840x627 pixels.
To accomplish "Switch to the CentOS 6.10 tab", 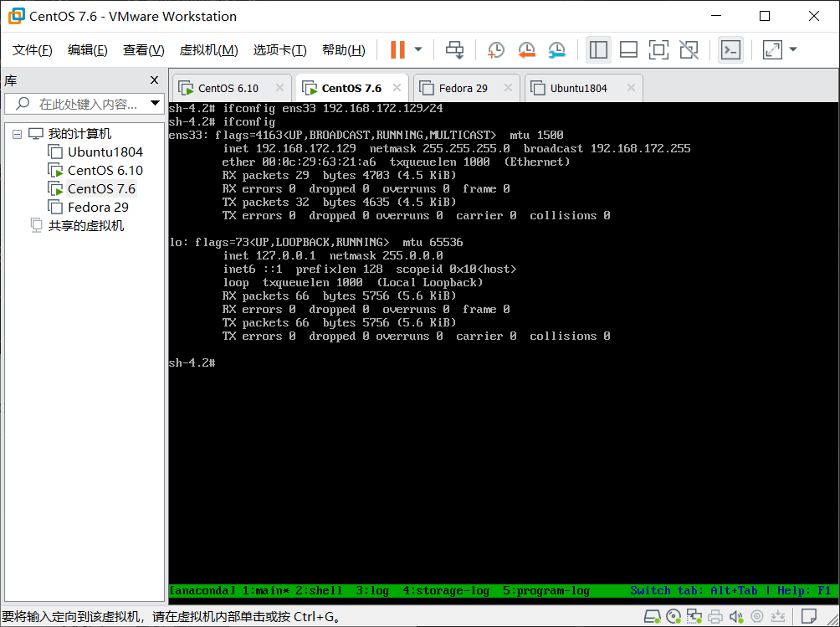I will [x=232, y=88].
